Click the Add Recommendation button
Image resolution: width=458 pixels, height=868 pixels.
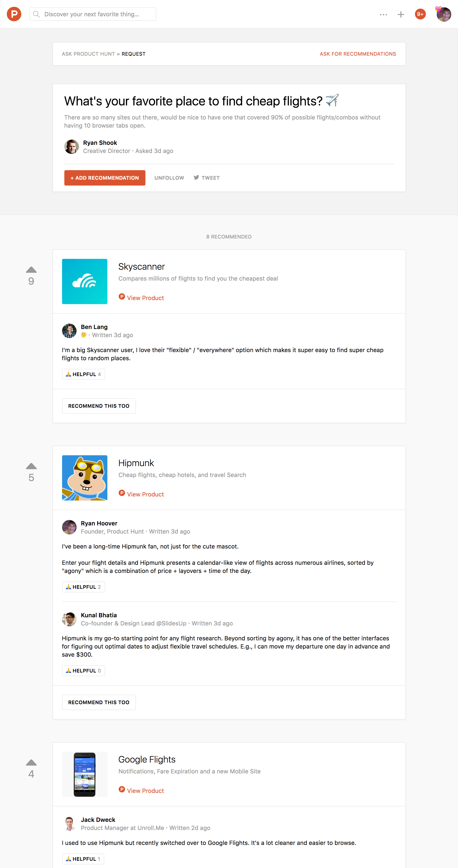pyautogui.click(x=105, y=178)
